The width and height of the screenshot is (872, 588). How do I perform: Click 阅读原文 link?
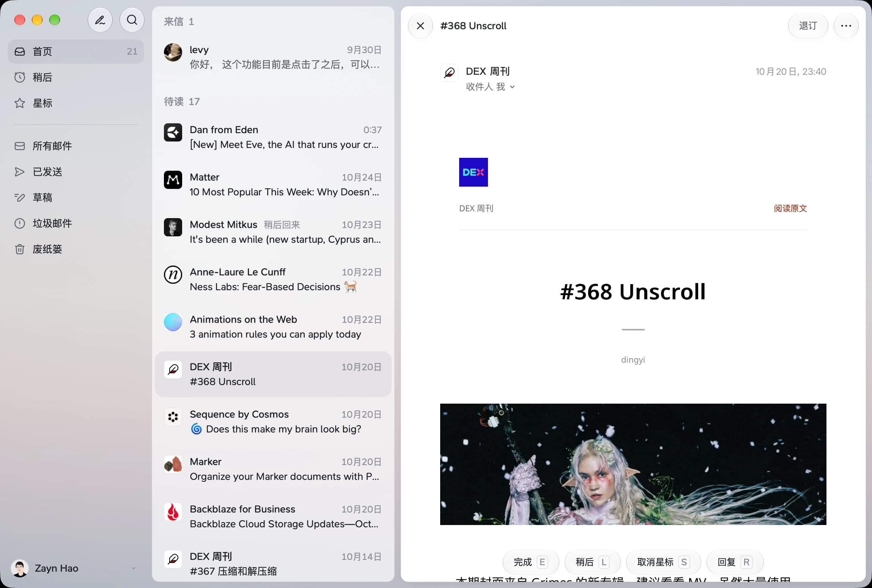[790, 208]
